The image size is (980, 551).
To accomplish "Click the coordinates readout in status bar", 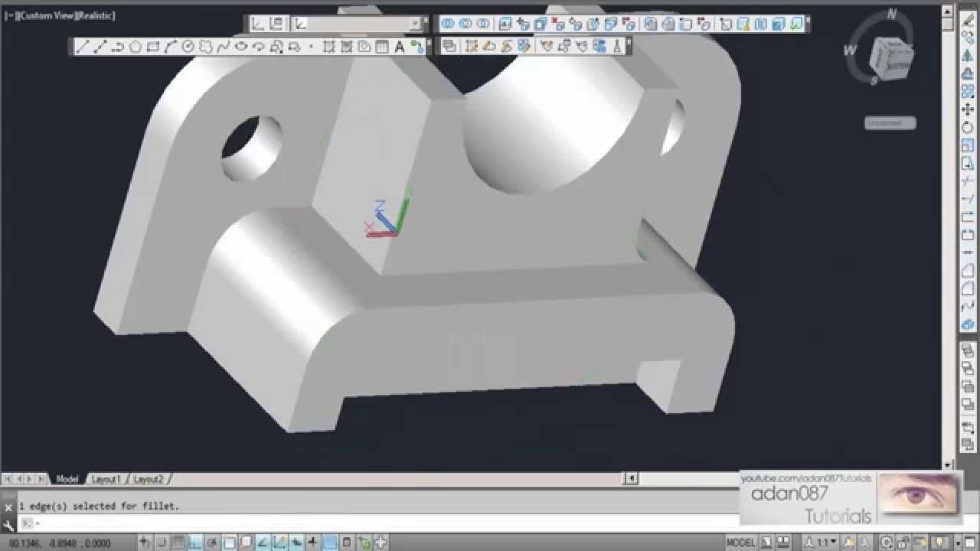I will click(x=60, y=543).
